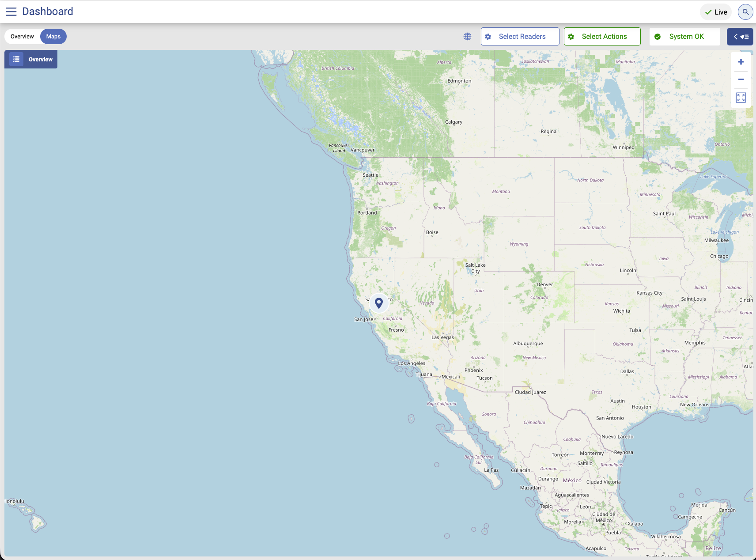The image size is (756, 560).
Task: Click the System OK status button
Action: pyautogui.click(x=685, y=37)
